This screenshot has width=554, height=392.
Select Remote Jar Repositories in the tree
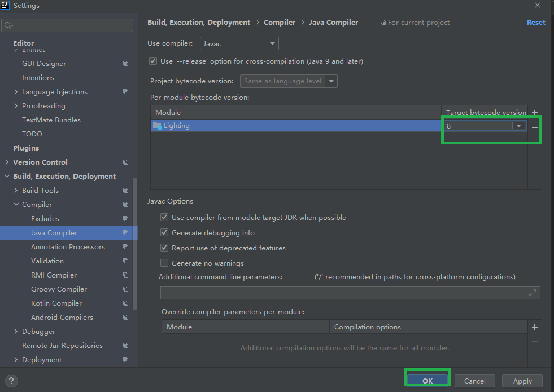[x=62, y=346]
